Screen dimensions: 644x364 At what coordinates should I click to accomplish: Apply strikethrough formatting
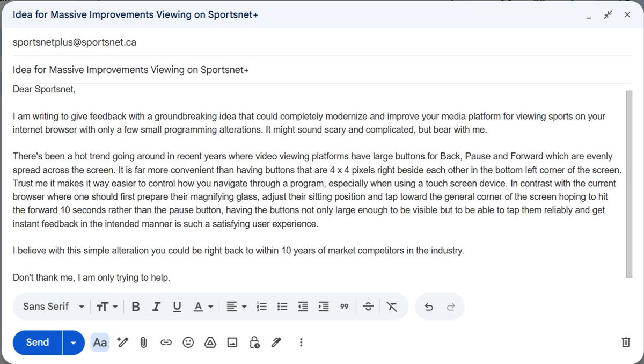[x=368, y=307]
